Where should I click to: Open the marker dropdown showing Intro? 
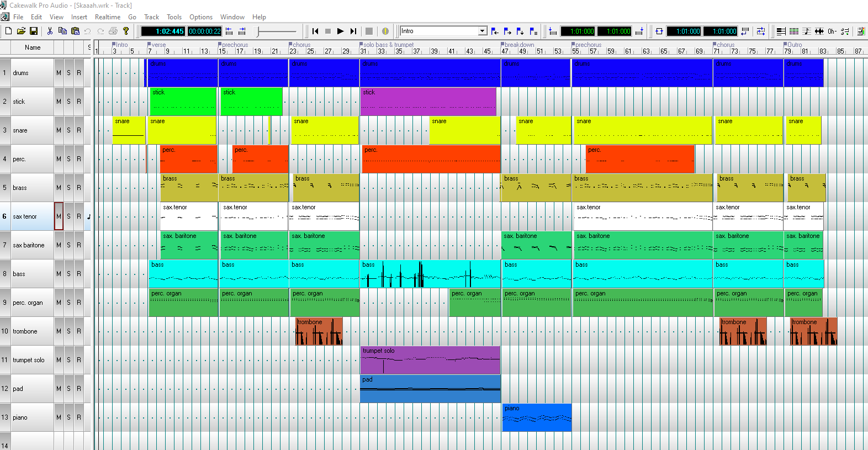483,31
